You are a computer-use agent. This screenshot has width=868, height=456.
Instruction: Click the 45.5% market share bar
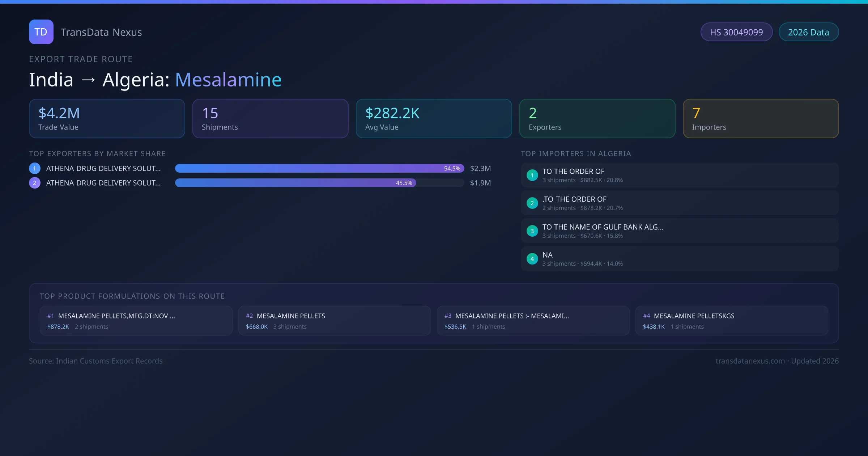click(x=295, y=183)
